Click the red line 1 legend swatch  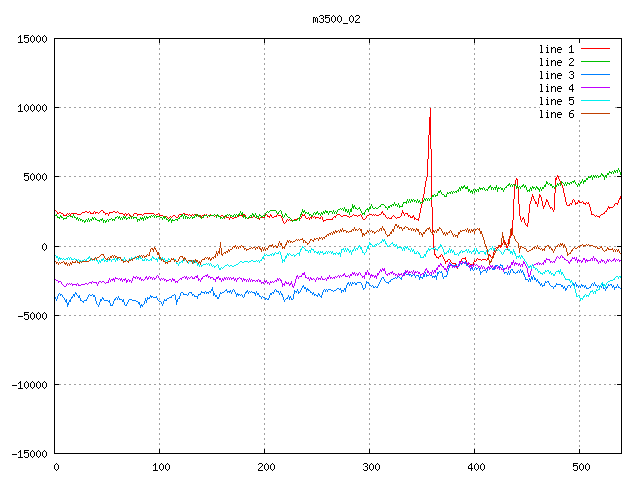pos(595,49)
